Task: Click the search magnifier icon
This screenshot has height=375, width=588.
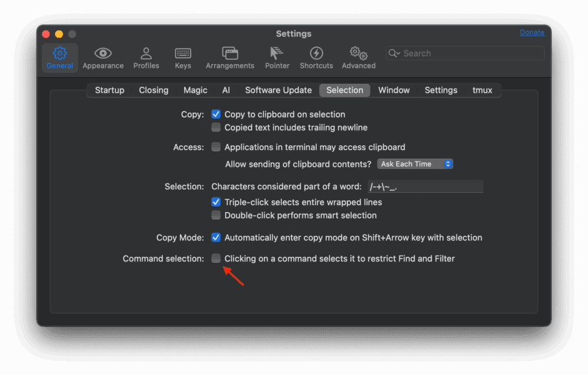Action: click(x=394, y=53)
